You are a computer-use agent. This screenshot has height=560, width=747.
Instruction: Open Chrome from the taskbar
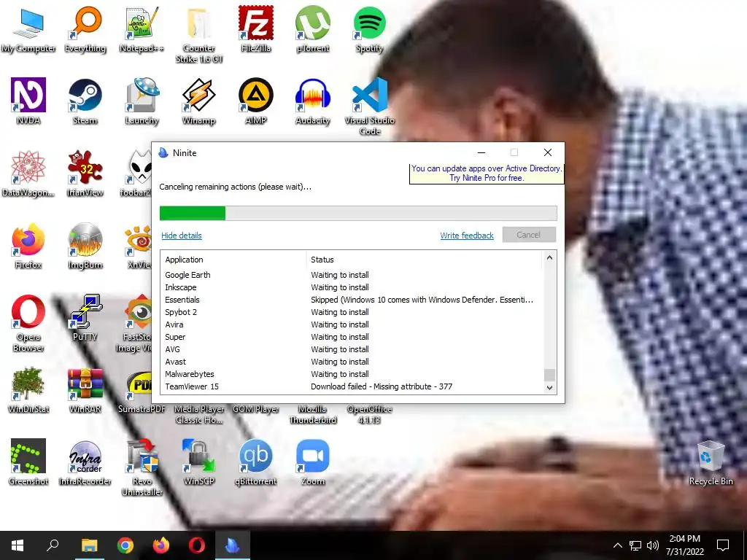click(125, 545)
